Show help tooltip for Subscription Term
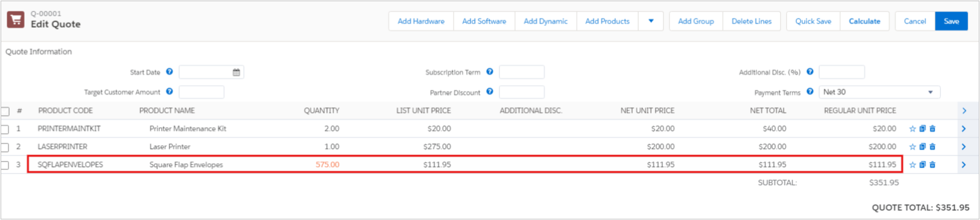The image size is (980, 220). pyautogui.click(x=490, y=72)
